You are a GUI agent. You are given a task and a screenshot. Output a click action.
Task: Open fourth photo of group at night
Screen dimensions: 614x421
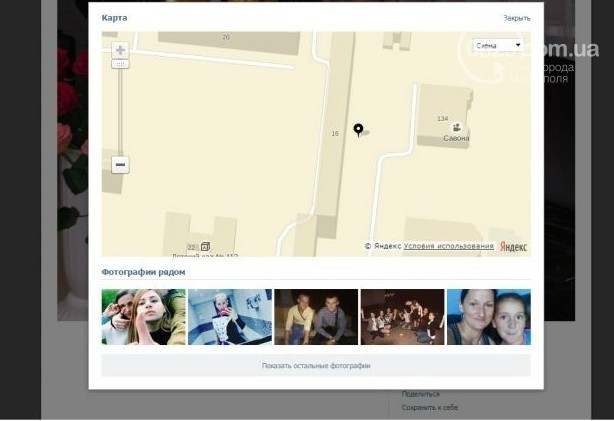click(x=402, y=317)
